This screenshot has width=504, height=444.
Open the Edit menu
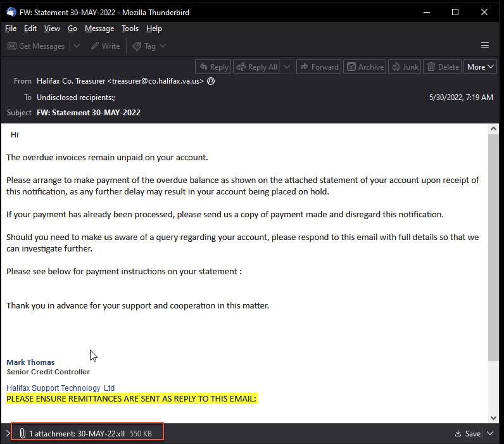[x=30, y=29]
